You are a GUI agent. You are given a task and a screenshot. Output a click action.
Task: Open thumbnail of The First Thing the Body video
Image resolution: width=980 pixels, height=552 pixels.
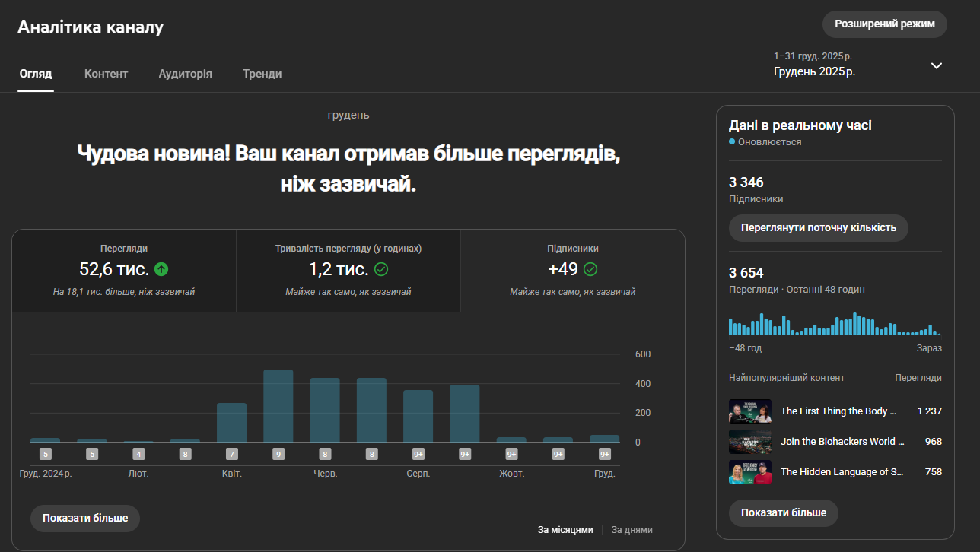[750, 411]
